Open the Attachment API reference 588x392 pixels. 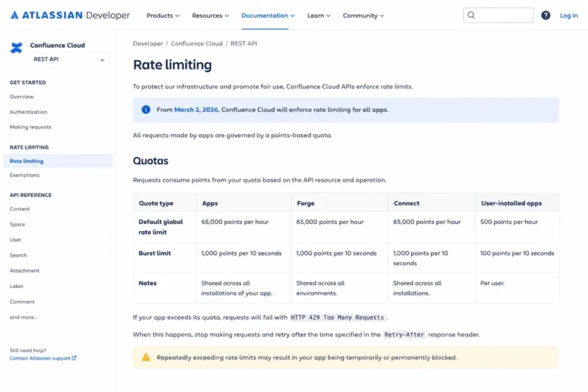click(24, 270)
